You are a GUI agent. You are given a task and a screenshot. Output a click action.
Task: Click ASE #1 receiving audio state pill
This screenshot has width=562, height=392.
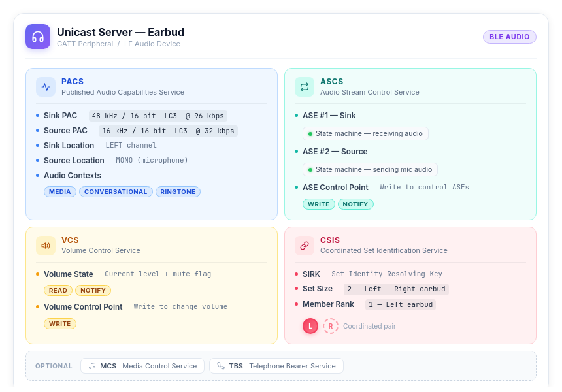[x=365, y=133]
